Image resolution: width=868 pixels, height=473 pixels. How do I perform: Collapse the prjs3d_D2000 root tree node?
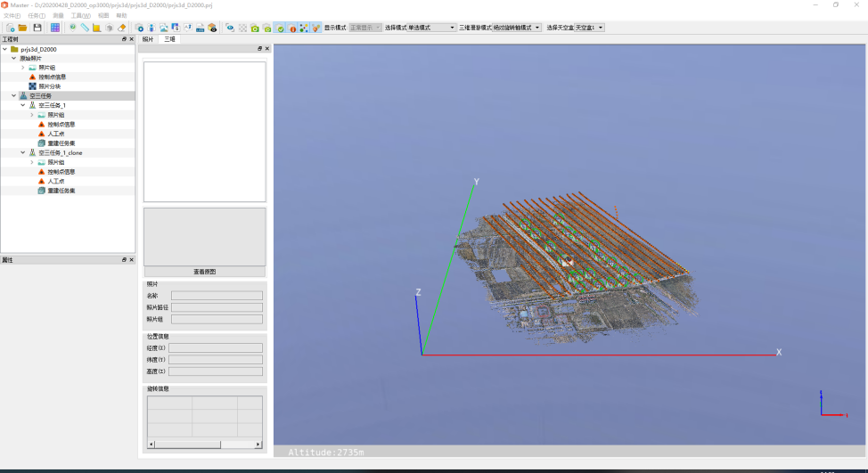click(x=5, y=49)
